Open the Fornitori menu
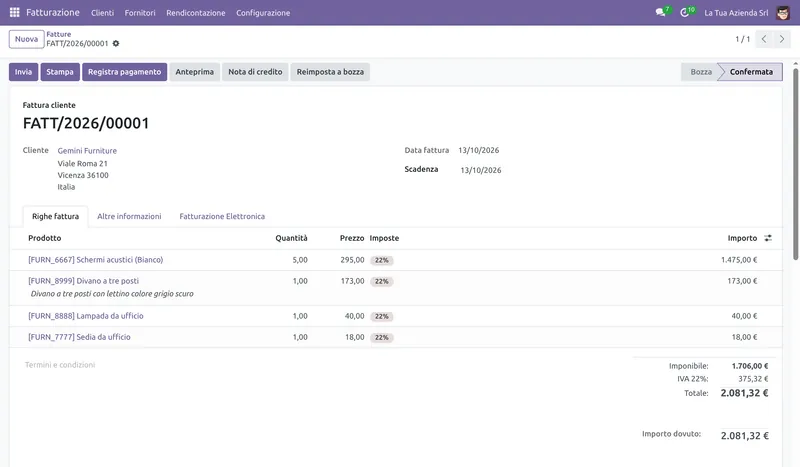800x467 pixels. (x=140, y=13)
